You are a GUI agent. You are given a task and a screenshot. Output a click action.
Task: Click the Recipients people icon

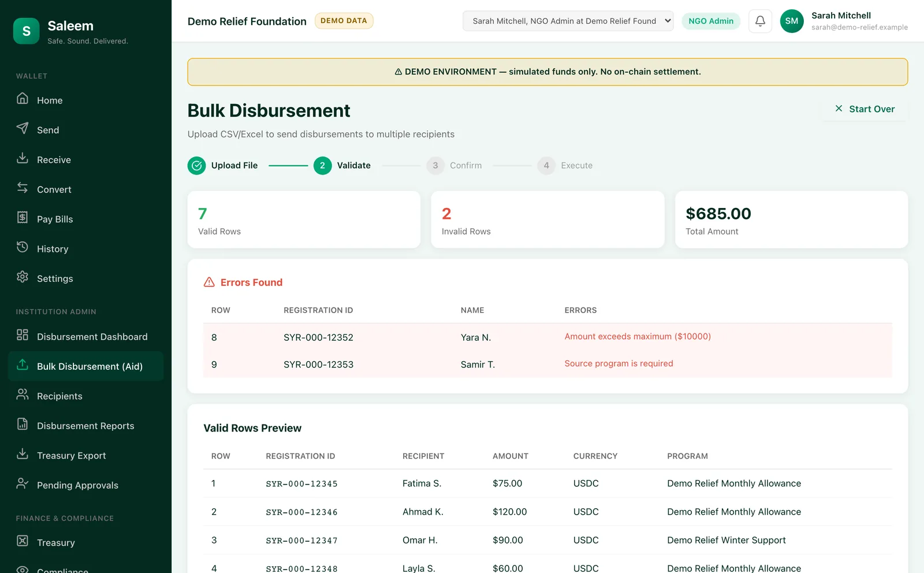tap(23, 395)
